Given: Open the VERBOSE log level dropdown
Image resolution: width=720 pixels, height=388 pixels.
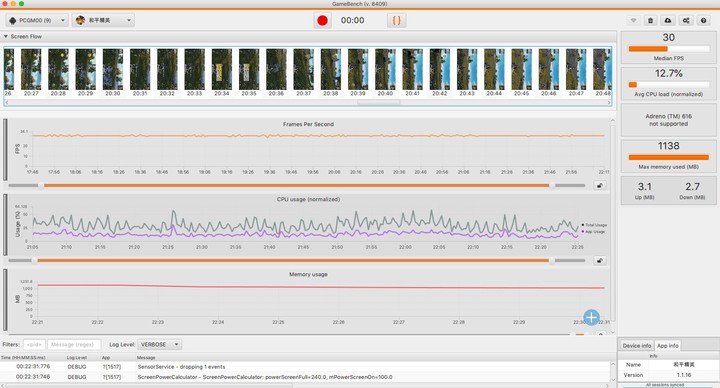Looking at the screenshot, I should (159, 344).
